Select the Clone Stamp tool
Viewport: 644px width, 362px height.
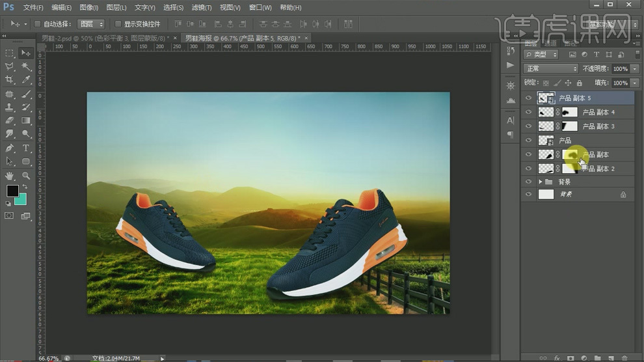[10, 107]
